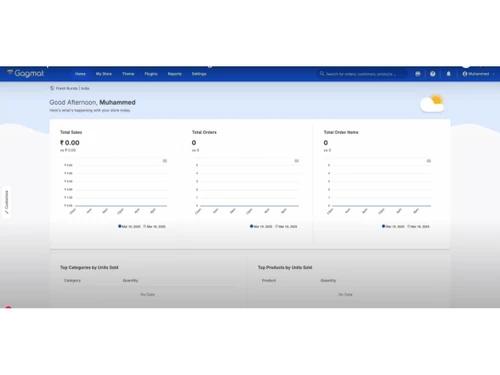500x375 pixels.
Task: Click the weather cloud-sun icon
Action: pyautogui.click(x=432, y=103)
